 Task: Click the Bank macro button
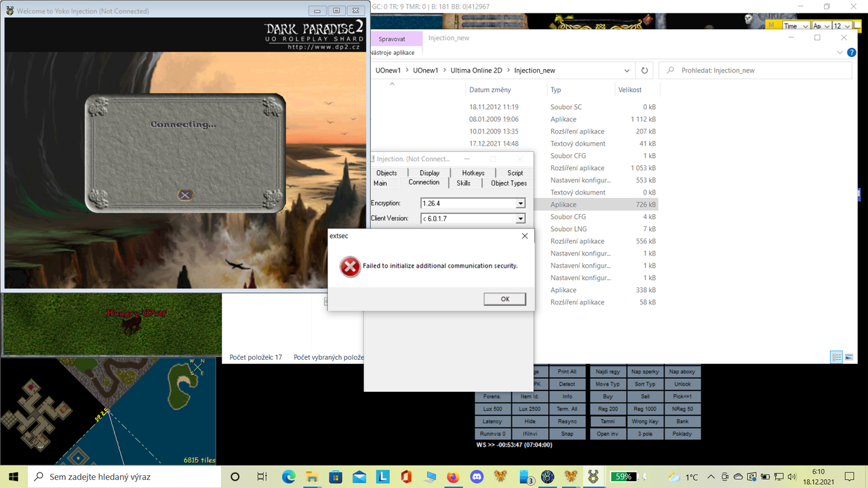point(682,422)
